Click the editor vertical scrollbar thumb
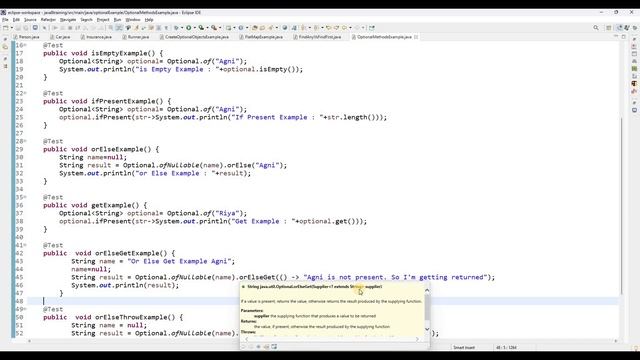The image size is (640, 360). (621, 205)
